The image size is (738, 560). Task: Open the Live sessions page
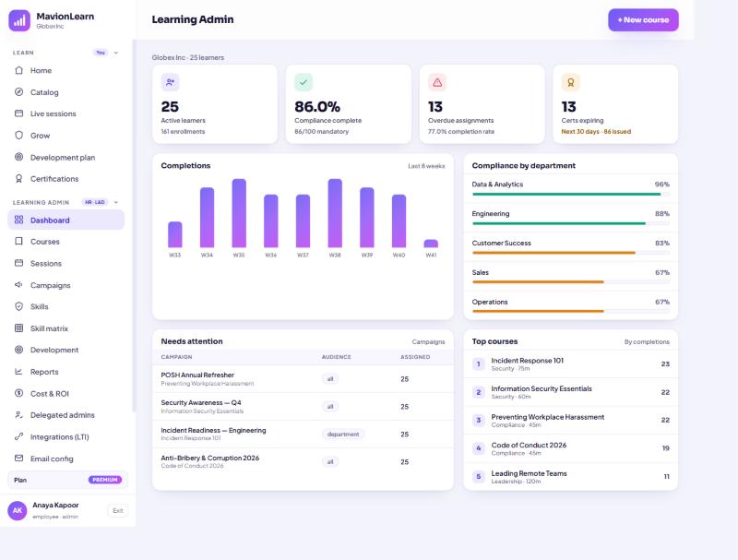pyautogui.click(x=65, y=113)
